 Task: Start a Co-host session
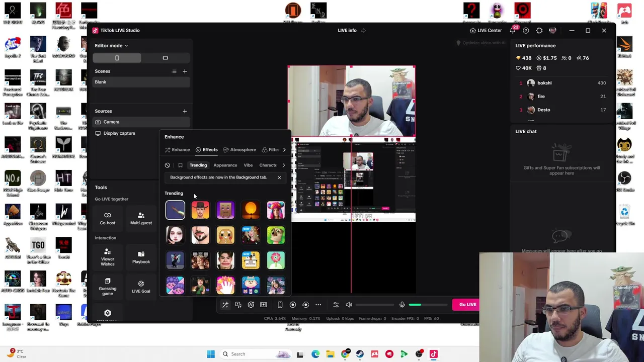pos(107,219)
